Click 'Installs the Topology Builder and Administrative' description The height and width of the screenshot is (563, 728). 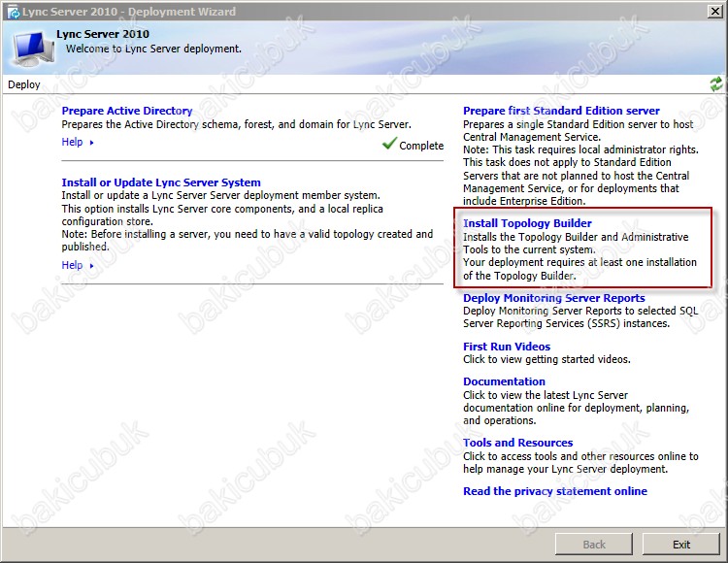pyautogui.click(x=576, y=237)
